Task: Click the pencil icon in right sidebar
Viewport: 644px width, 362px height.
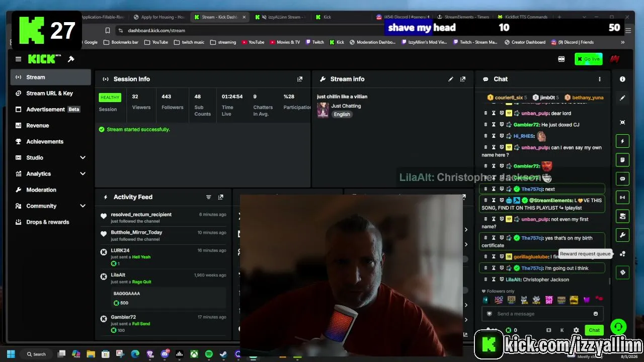Action: 622,98
